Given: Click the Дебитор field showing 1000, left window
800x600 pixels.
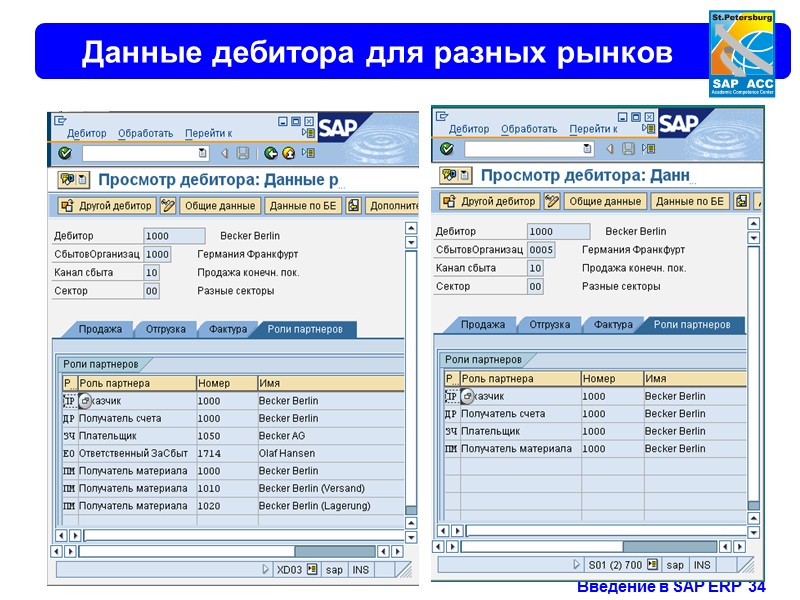Looking at the screenshot, I should [174, 236].
